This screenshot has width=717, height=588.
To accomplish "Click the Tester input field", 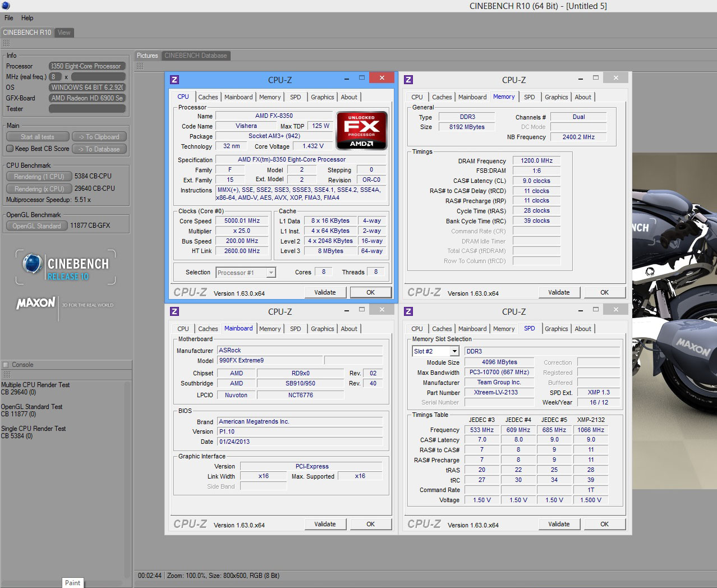I will (x=87, y=109).
